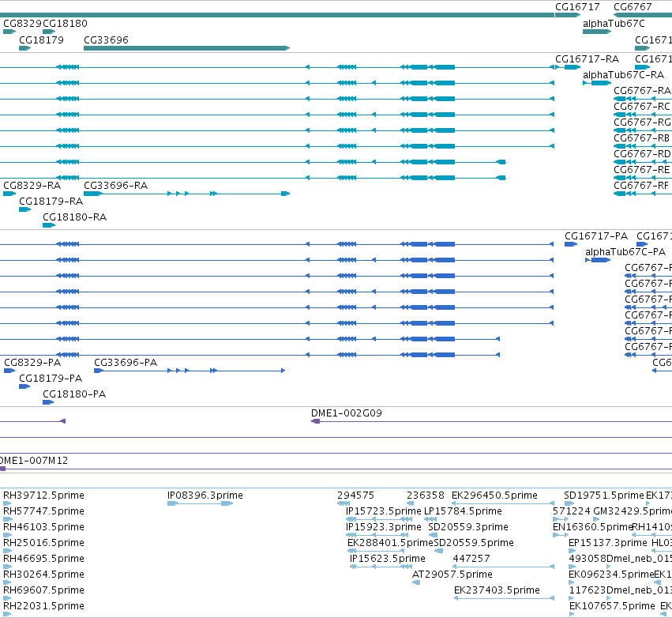The width and height of the screenshot is (672, 618).
Task: Select the CG6767-RE transcript label
Action: coord(641,169)
